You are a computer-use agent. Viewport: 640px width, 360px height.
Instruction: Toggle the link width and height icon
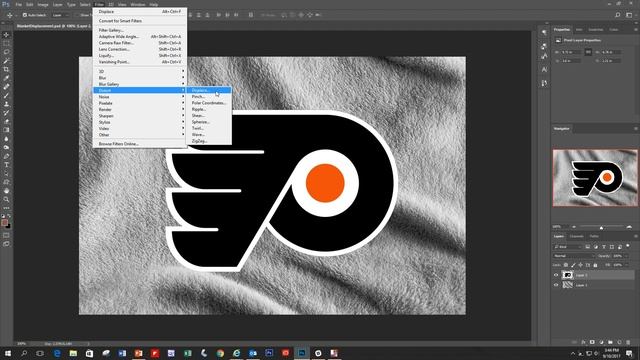click(588, 52)
